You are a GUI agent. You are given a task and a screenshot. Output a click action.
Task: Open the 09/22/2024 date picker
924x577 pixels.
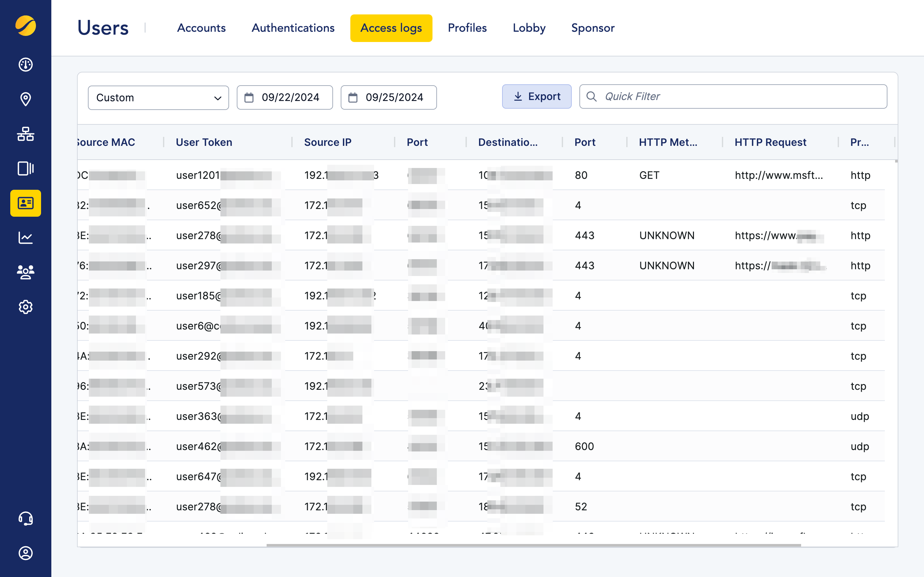point(285,97)
